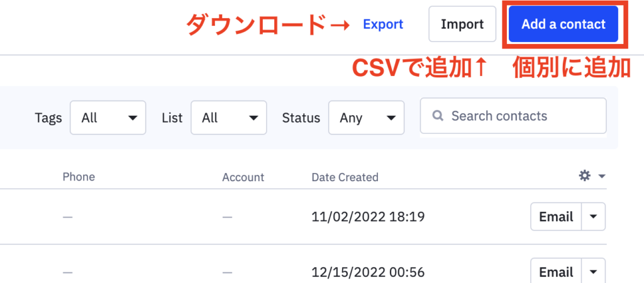This screenshot has width=644, height=283.
Task: Sort by the Account column header
Action: pyautogui.click(x=243, y=177)
